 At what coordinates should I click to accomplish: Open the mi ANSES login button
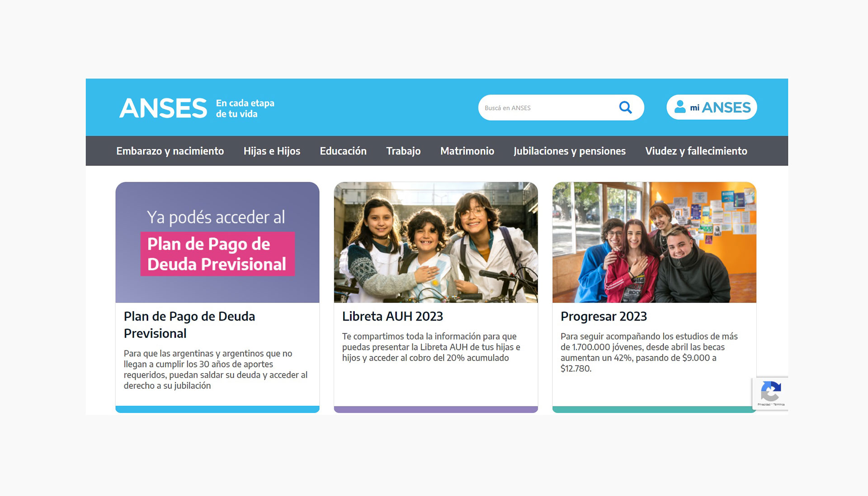tap(712, 108)
